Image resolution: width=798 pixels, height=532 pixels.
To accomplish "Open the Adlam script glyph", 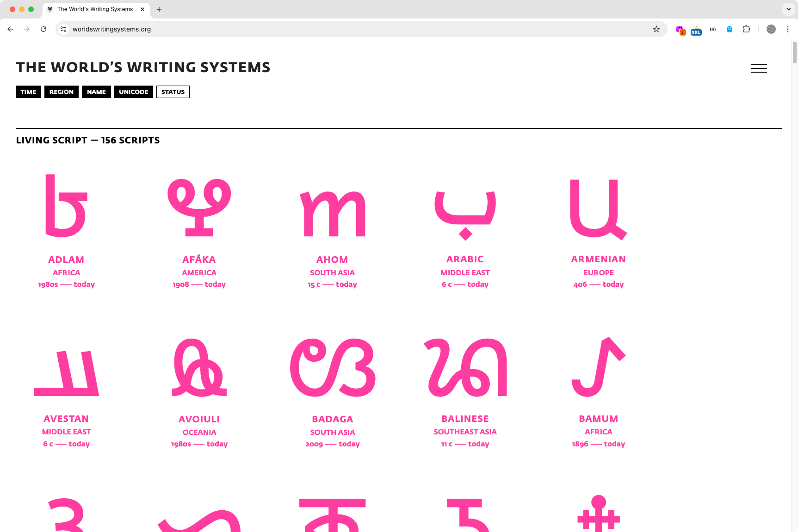I will point(66,206).
